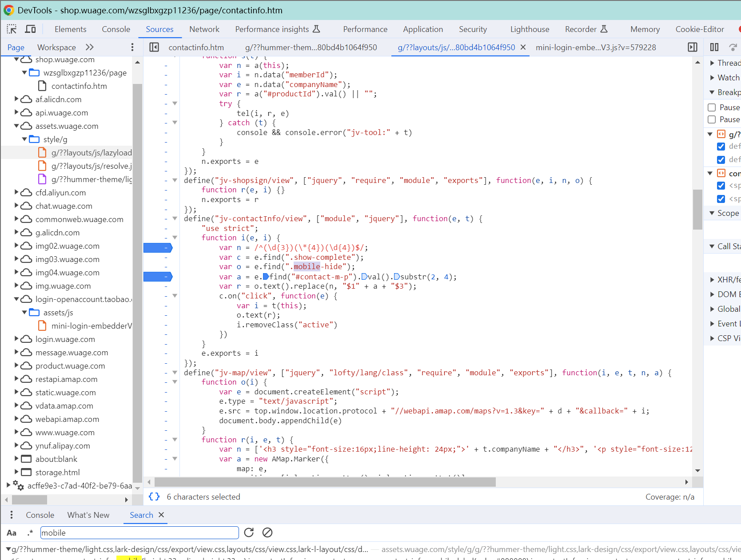This screenshot has width=741, height=560.
Task: Pause script execution
Action: click(x=714, y=47)
